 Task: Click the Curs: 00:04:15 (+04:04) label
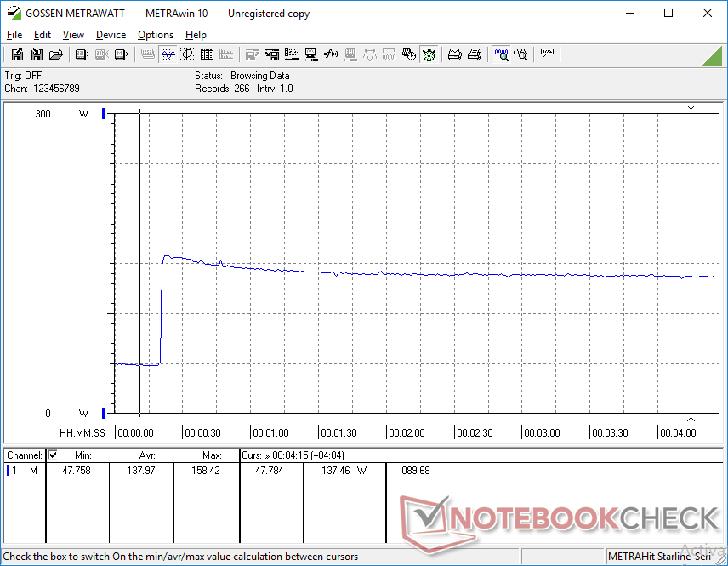pos(293,455)
